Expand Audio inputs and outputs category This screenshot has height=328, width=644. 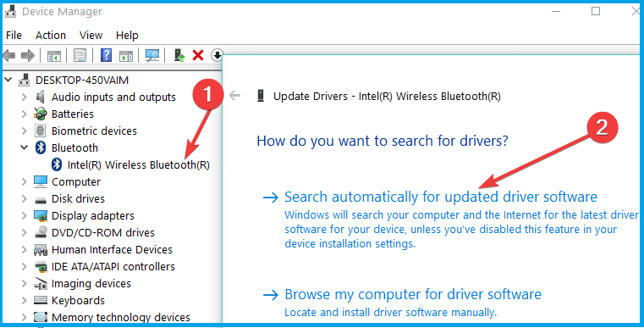[25, 97]
